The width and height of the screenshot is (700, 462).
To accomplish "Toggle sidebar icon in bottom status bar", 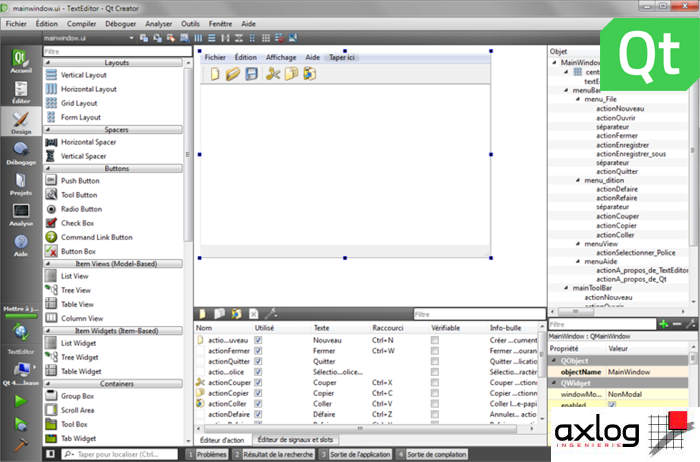I will point(50,454).
